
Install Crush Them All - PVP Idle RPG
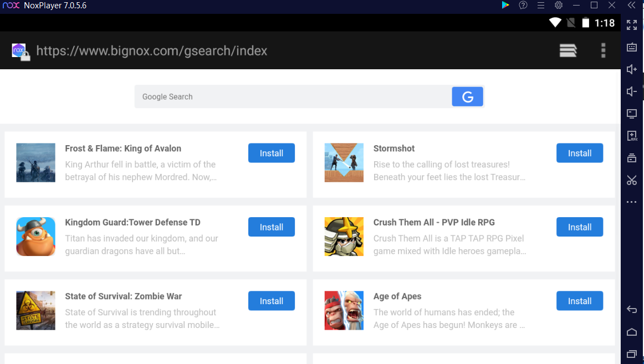coord(580,227)
